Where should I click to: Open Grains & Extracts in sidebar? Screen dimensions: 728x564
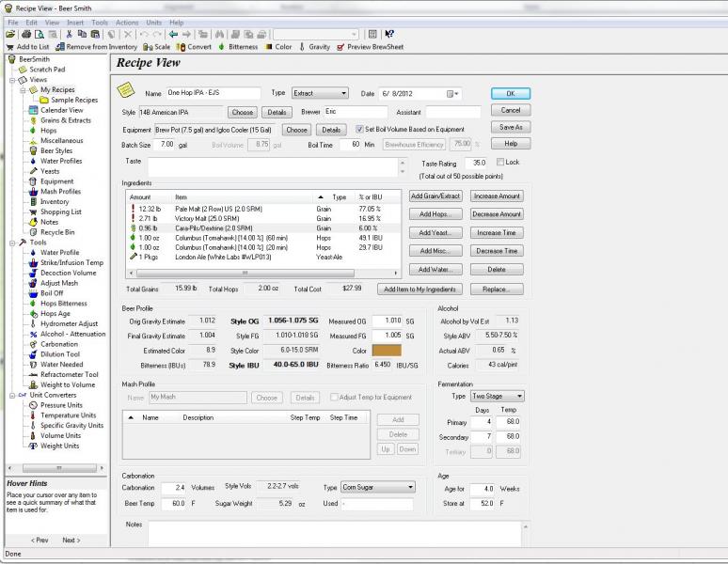[x=66, y=120]
